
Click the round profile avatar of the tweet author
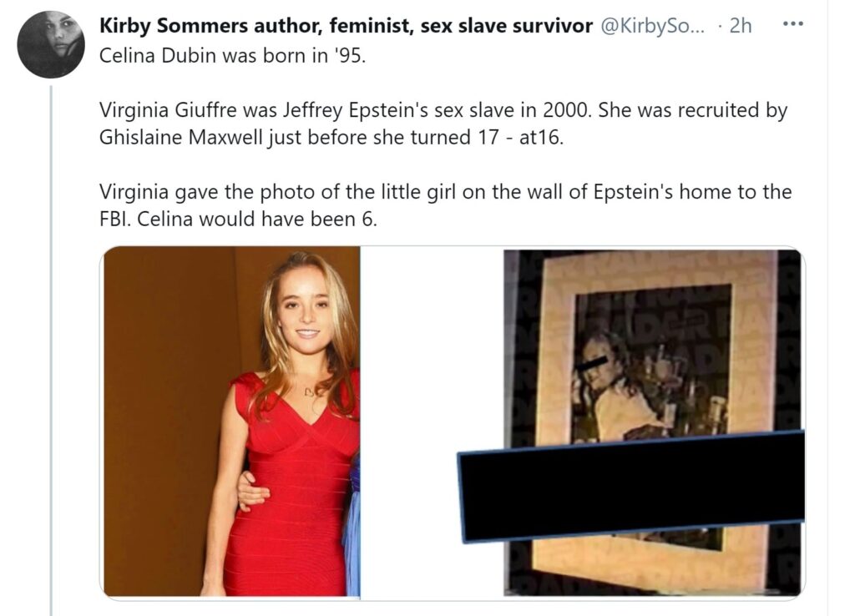(51, 43)
